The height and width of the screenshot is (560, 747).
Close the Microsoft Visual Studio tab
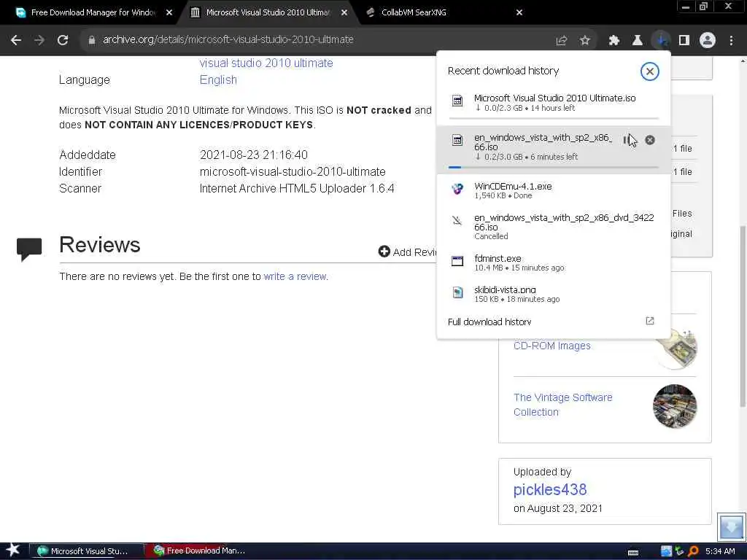click(x=344, y=12)
